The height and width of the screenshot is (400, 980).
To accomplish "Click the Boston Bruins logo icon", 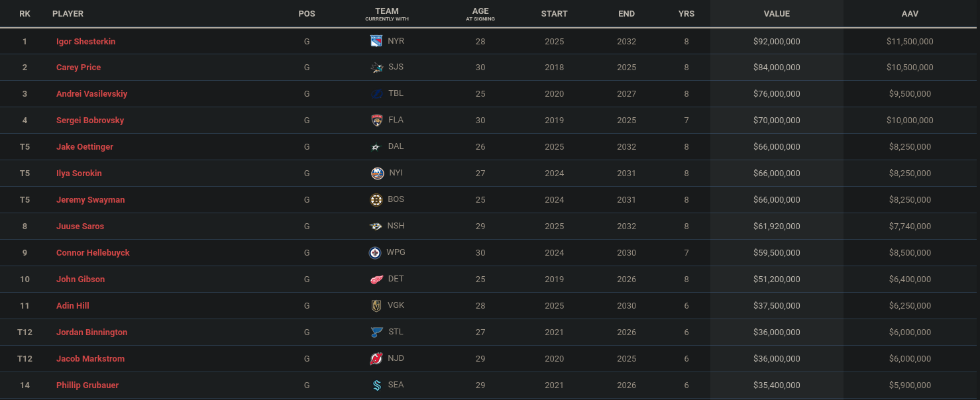I will [x=376, y=200].
